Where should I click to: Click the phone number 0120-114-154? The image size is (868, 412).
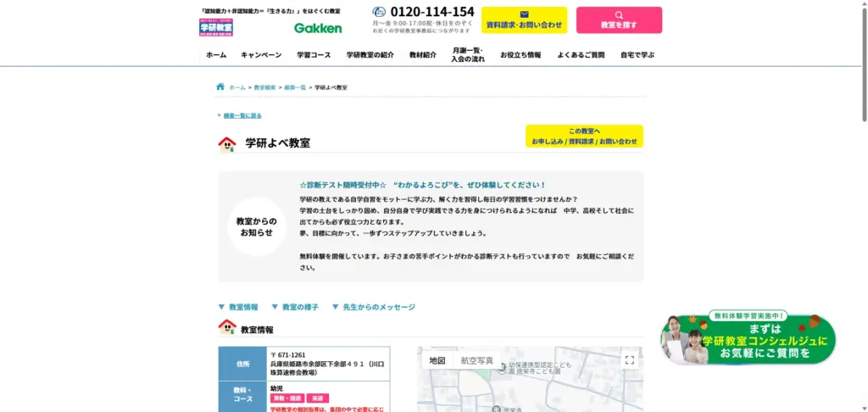pos(432,12)
